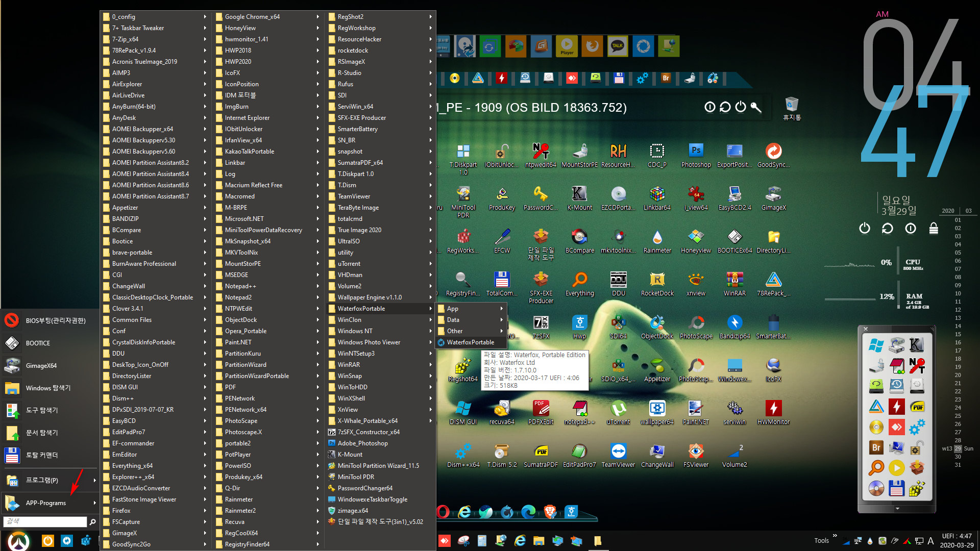Open the FSViewer desktop icon
The width and height of the screenshot is (980, 551).
pos(696,456)
